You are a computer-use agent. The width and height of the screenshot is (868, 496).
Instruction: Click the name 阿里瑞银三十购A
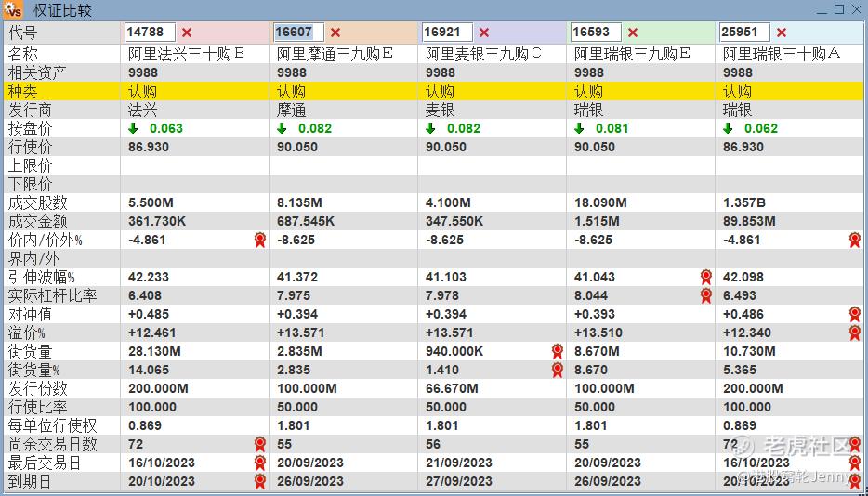click(782, 54)
